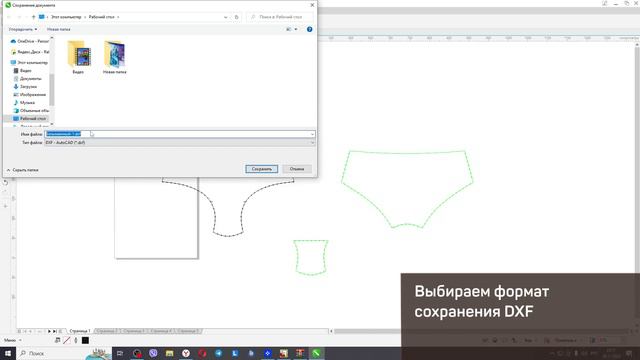The height and width of the screenshot is (360, 640).
Task: Select Documents in the navigation tree
Action: click(27, 78)
